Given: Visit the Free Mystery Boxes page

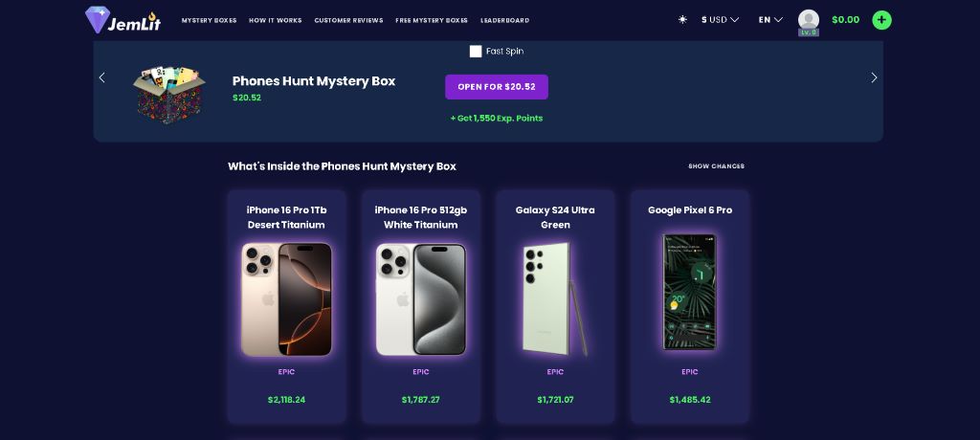Looking at the screenshot, I should pos(432,21).
